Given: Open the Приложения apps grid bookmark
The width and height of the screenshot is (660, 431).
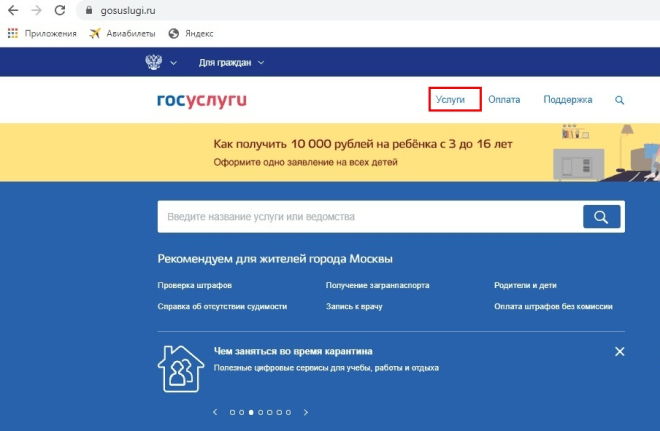Looking at the screenshot, I should pyautogui.click(x=42, y=34).
